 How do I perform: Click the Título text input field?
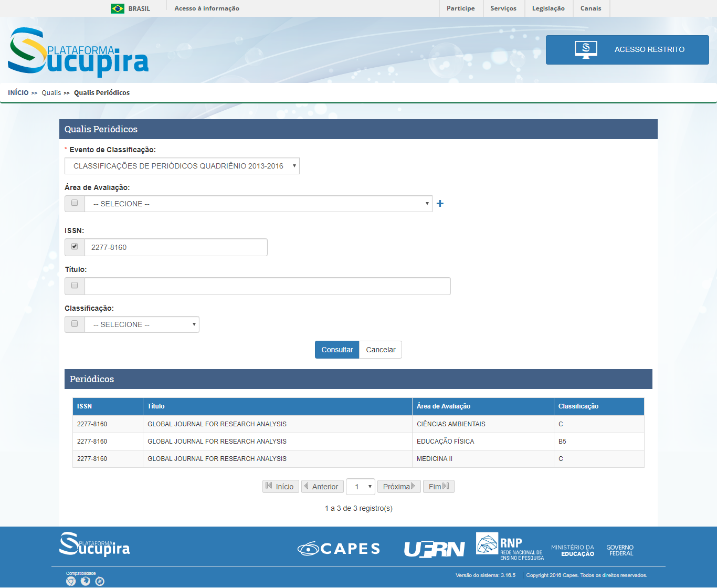coord(267,286)
